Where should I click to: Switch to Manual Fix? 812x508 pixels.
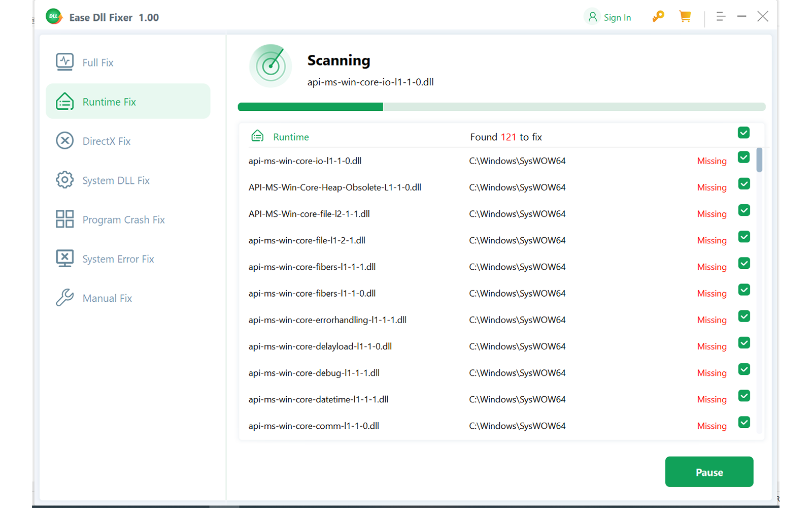tap(128, 298)
